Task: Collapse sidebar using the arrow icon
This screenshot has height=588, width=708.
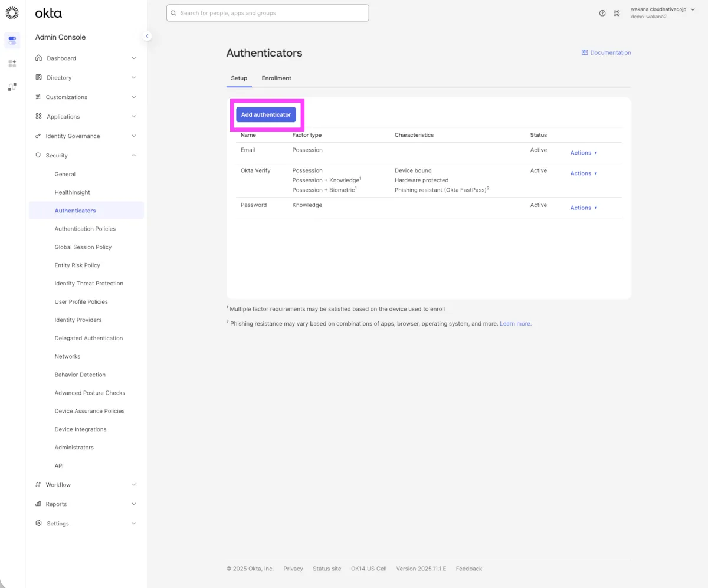Action: (147, 36)
